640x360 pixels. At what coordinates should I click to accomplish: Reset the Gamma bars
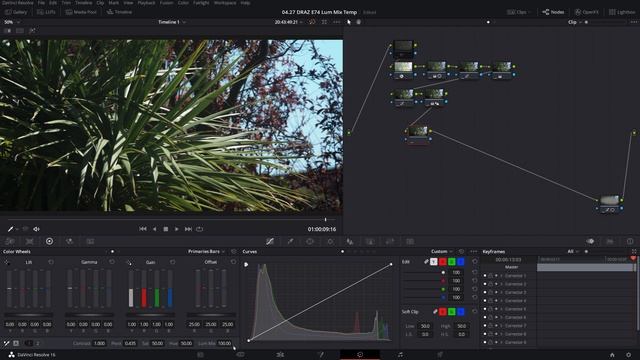[x=111, y=262]
